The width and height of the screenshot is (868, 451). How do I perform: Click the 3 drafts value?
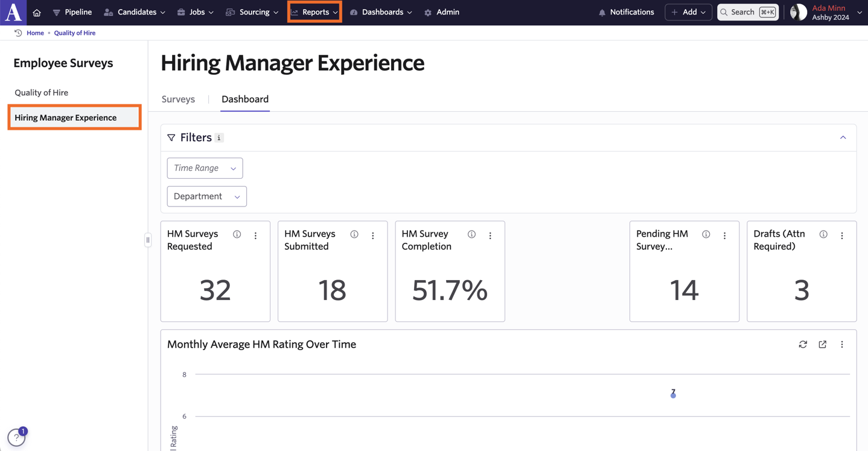tap(802, 290)
